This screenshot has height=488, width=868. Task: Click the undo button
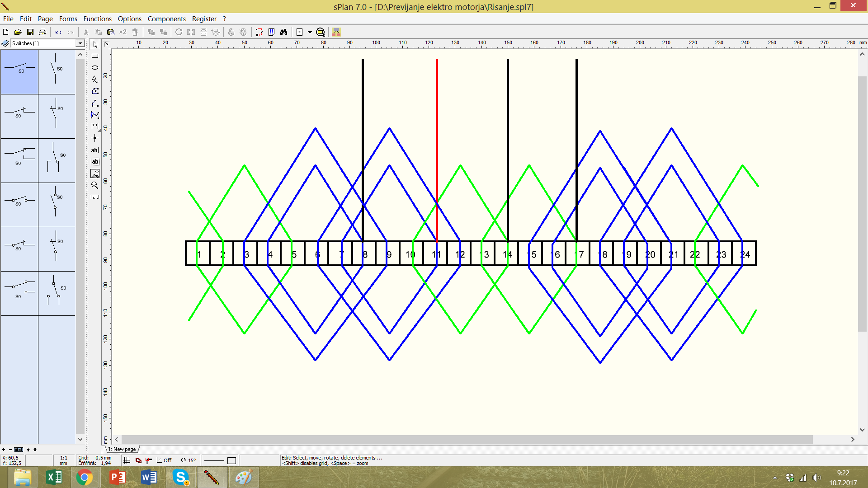58,32
